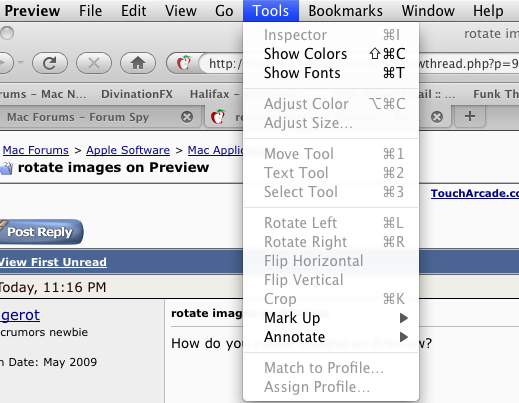Viewport: 519px width, 403px height.
Task: Open the Help menu
Action: click(488, 11)
